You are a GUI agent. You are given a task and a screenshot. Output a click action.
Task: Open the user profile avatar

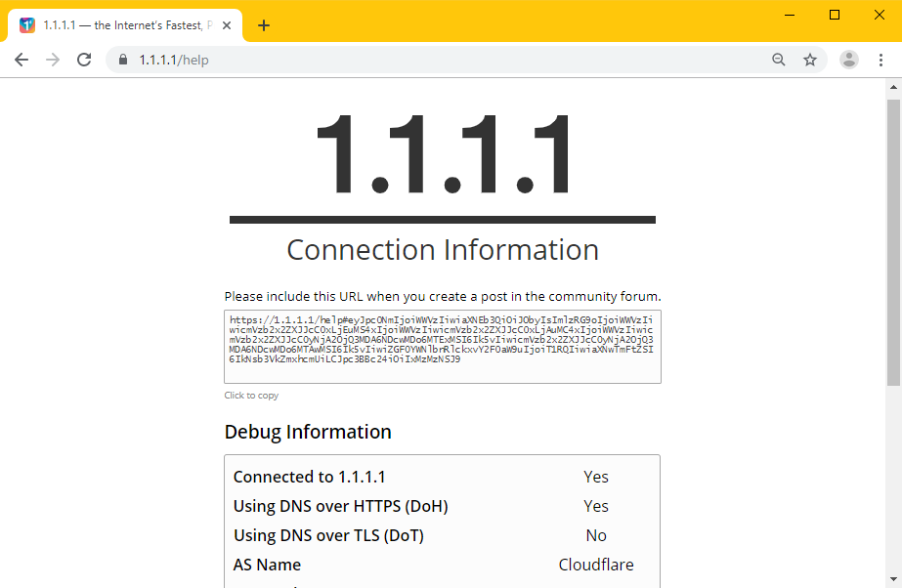849,60
